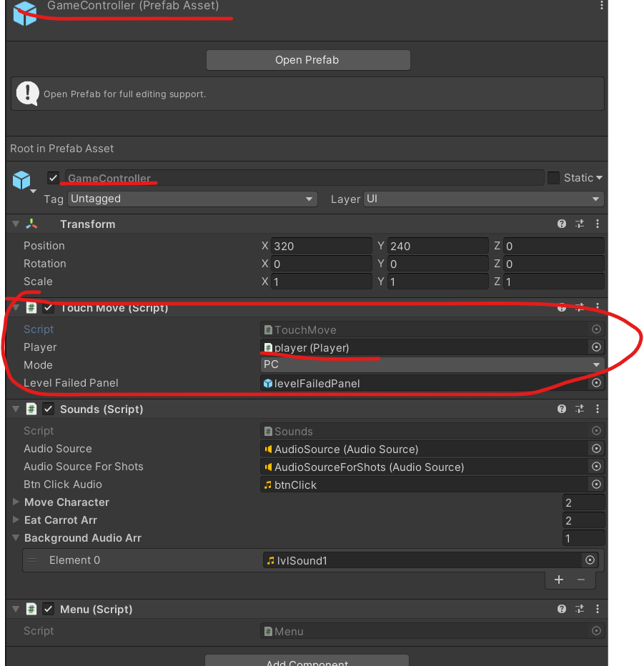
Task: Click the Add Component button
Action: coord(307,661)
